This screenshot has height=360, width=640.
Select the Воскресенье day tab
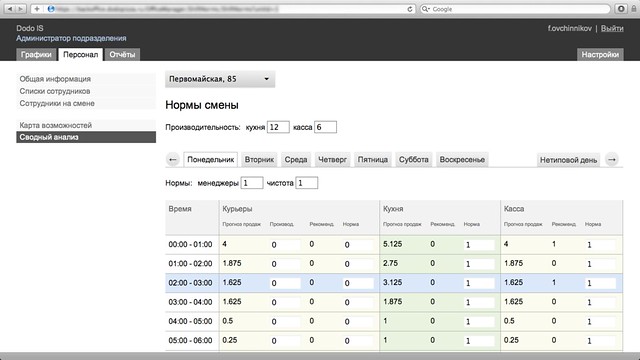point(462,160)
